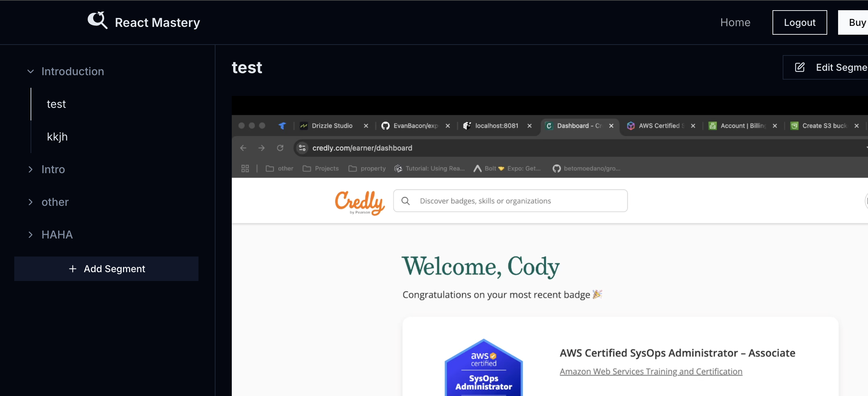Viewport: 868px width, 396px height.
Task: Click the React Mastery logo icon
Action: [98, 20]
